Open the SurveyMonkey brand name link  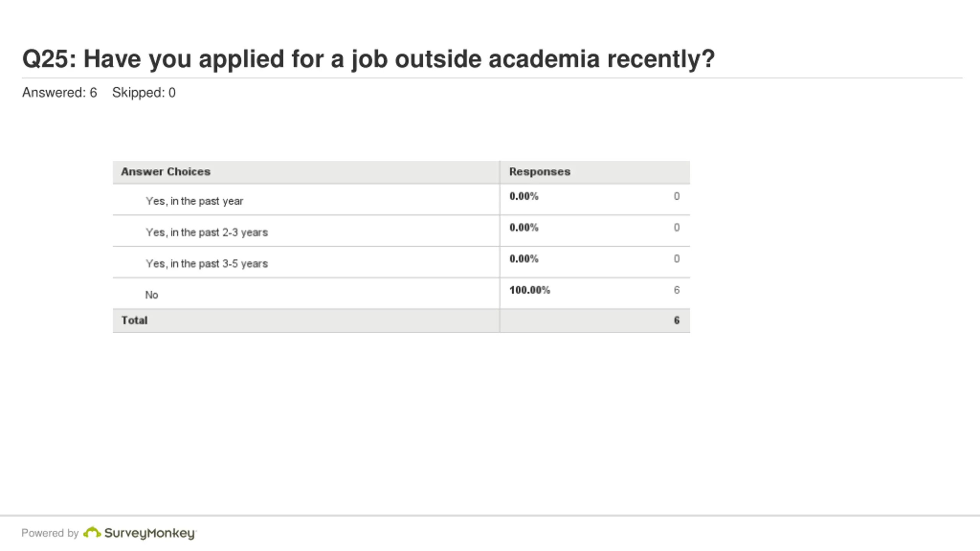tap(150, 533)
